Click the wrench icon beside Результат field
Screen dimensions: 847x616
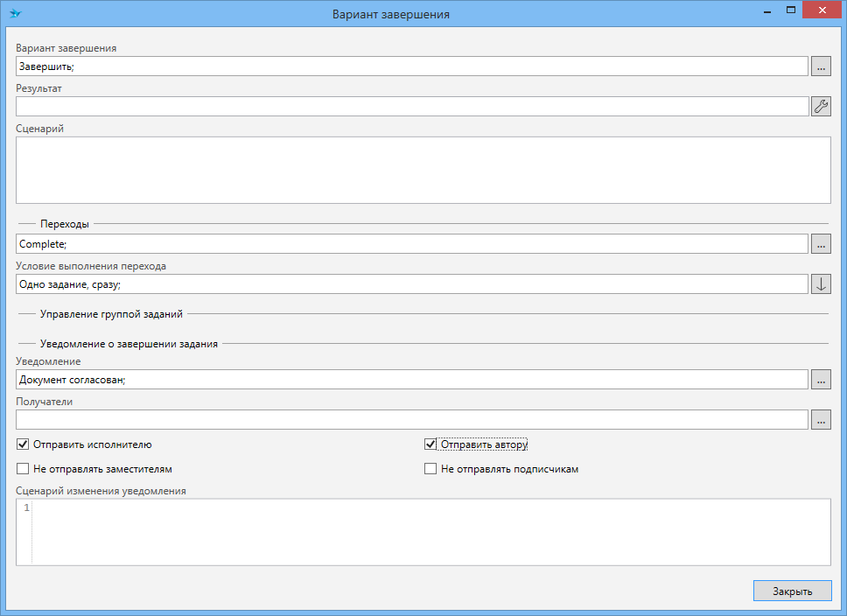821,106
